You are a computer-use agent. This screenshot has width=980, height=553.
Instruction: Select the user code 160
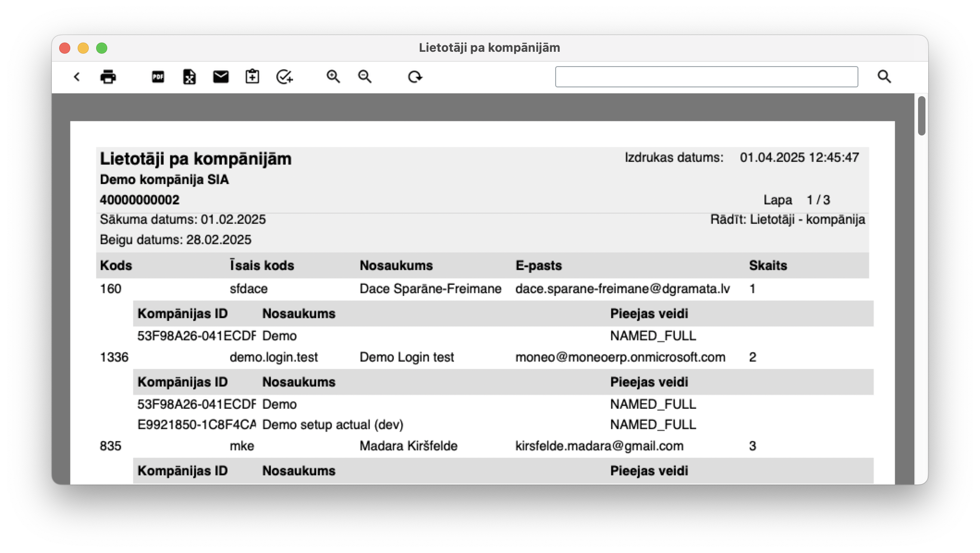pos(110,289)
